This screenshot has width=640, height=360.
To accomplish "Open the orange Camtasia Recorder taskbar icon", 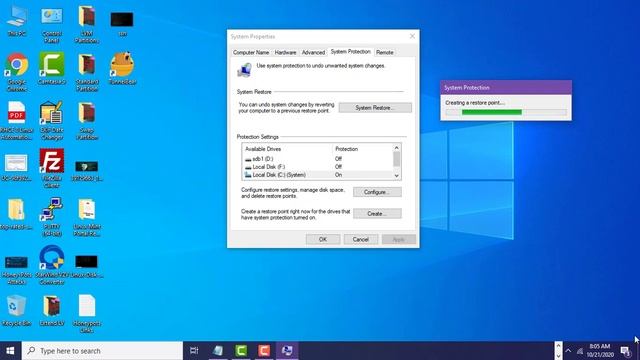I will click(264, 351).
